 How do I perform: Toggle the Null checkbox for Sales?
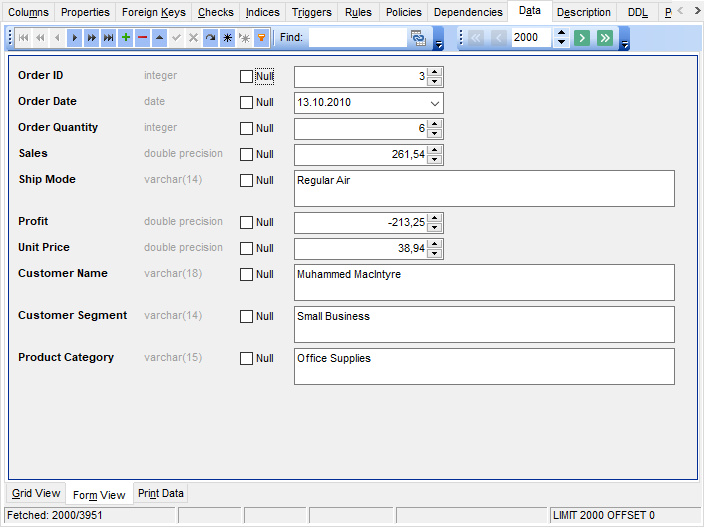point(246,155)
